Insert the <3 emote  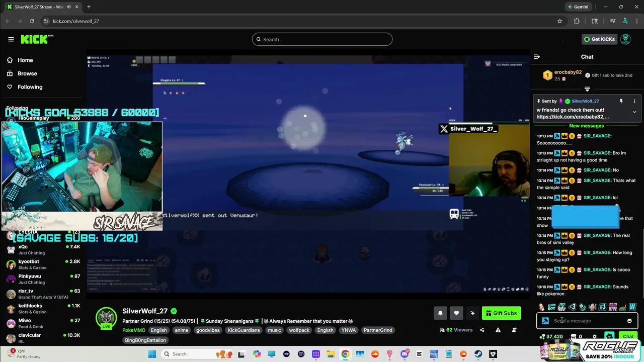pyautogui.click(x=572, y=307)
